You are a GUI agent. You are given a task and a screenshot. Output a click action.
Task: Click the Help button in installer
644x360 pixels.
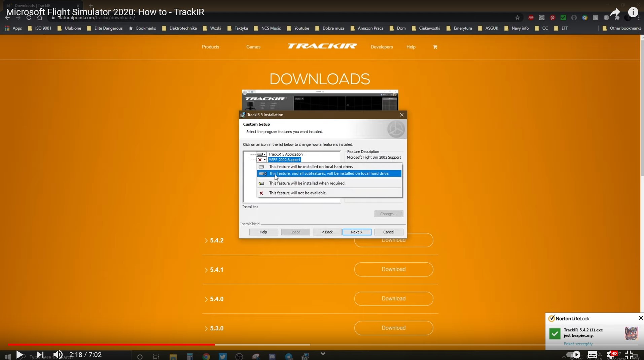[263, 232]
